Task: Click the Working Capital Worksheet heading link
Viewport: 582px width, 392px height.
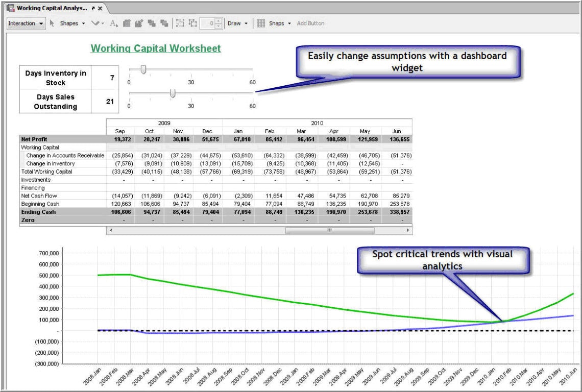Action: pyautogui.click(x=155, y=48)
